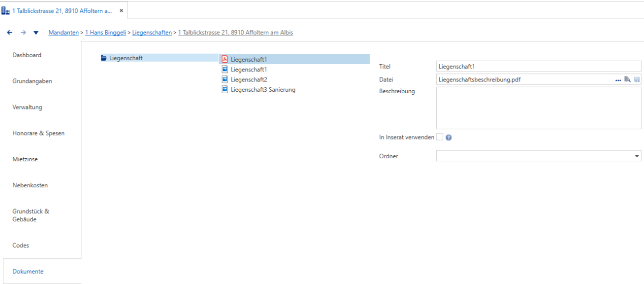Open the 1 Hans Binggeli breadcrumb

tap(105, 33)
